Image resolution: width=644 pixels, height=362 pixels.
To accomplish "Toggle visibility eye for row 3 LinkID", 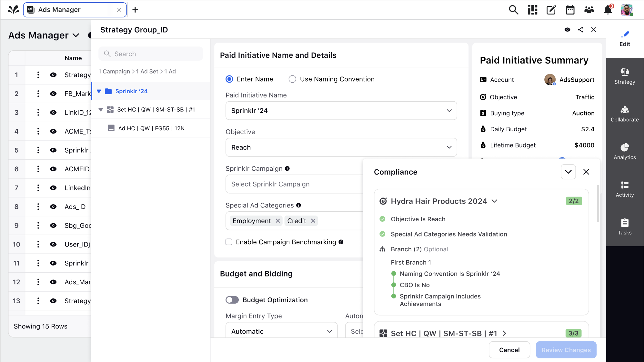I will coord(53,113).
